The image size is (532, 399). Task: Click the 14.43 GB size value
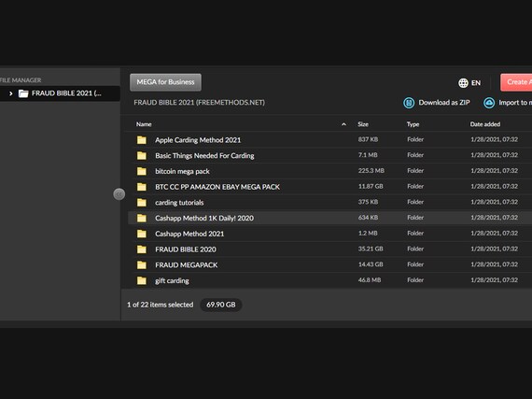(371, 264)
